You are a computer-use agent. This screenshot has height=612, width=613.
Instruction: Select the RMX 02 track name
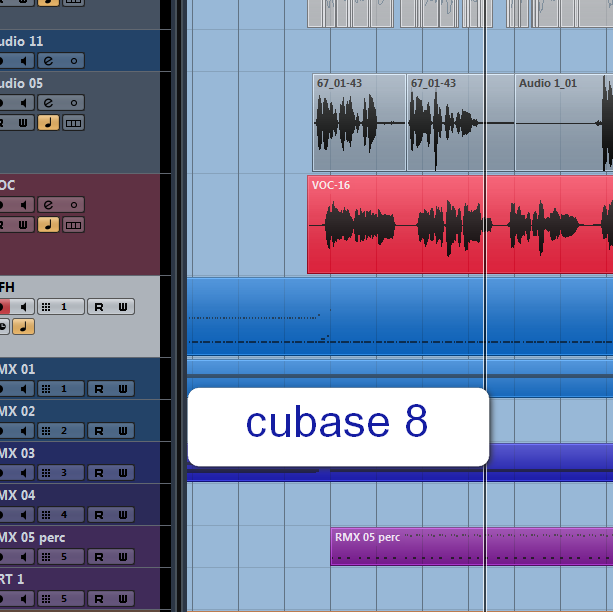tap(17, 411)
